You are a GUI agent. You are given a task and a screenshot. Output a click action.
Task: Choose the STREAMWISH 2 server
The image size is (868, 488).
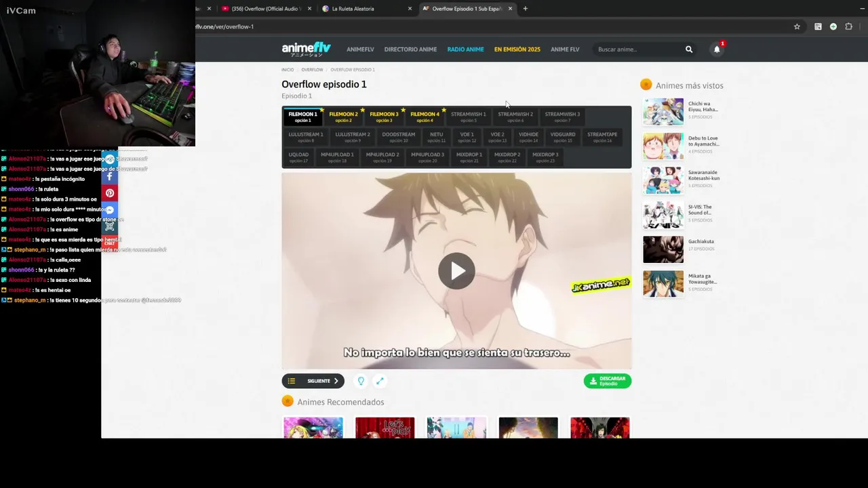click(515, 117)
